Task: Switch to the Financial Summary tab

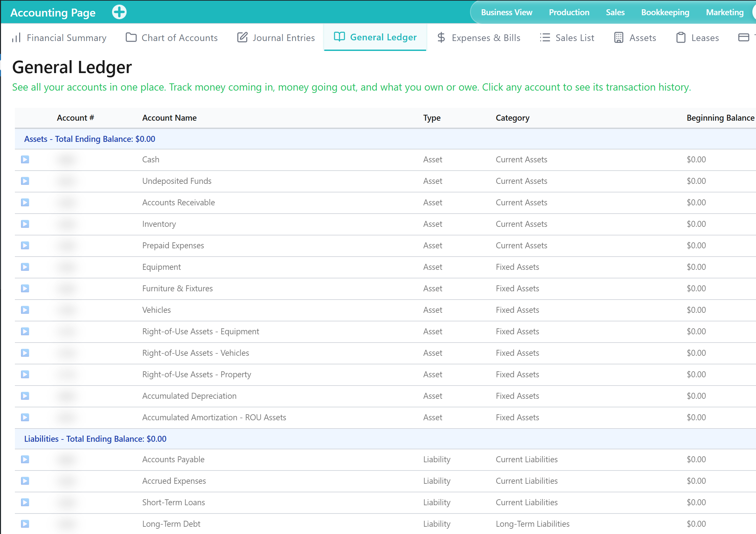Action: [x=59, y=38]
